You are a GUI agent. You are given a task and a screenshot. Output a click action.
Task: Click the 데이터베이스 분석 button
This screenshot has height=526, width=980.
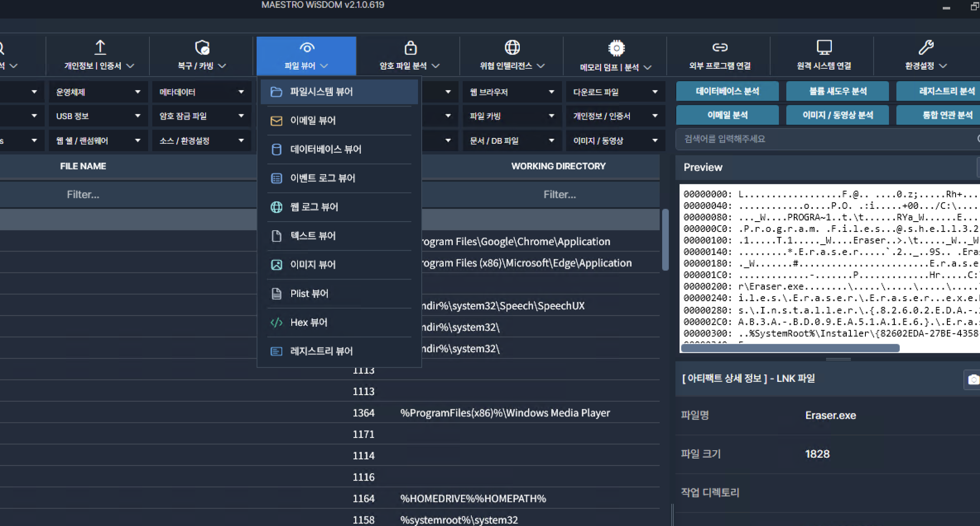[728, 91]
